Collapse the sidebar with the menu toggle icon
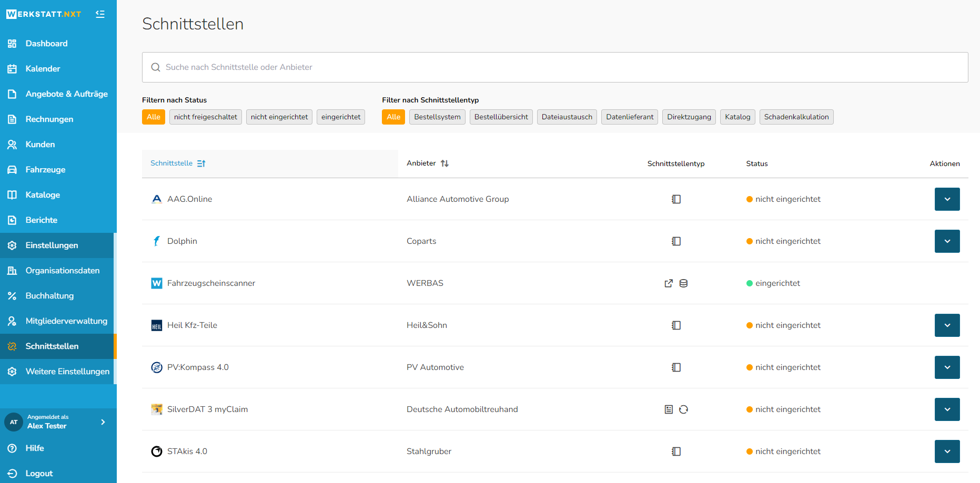This screenshot has height=483, width=980. tap(100, 14)
